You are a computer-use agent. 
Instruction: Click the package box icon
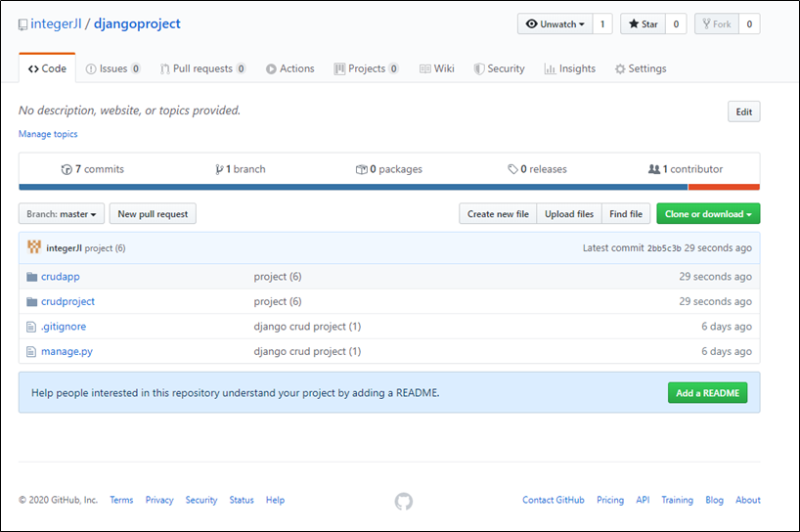pyautogui.click(x=361, y=169)
